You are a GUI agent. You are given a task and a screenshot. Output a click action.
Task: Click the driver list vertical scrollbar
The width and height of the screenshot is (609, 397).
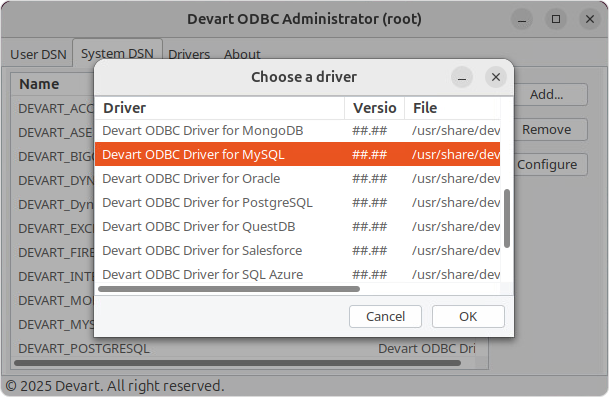click(506, 218)
